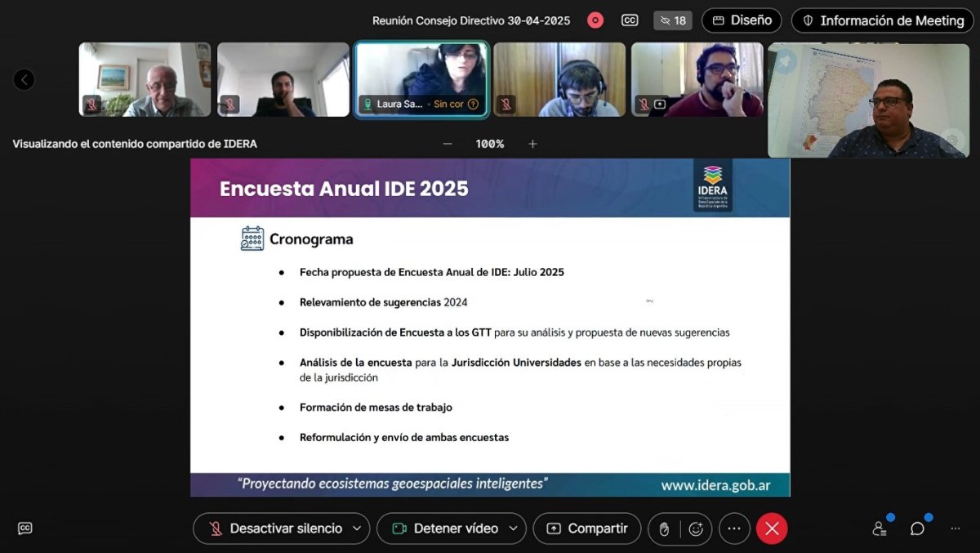Toggle the hidden participants count 18
The width and height of the screenshot is (980, 553).
(673, 20)
